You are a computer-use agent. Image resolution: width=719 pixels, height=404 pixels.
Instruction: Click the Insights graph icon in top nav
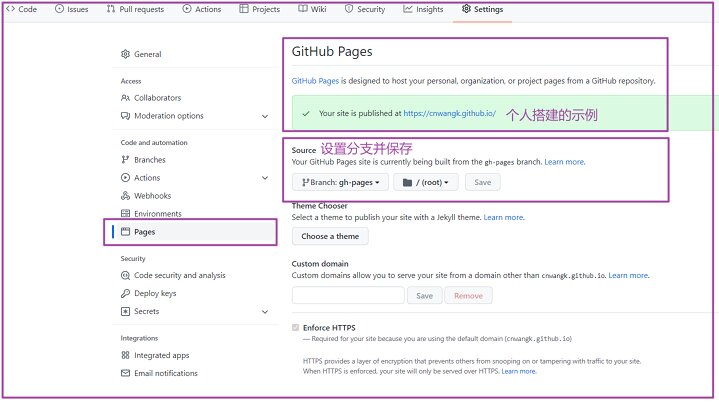pos(408,9)
